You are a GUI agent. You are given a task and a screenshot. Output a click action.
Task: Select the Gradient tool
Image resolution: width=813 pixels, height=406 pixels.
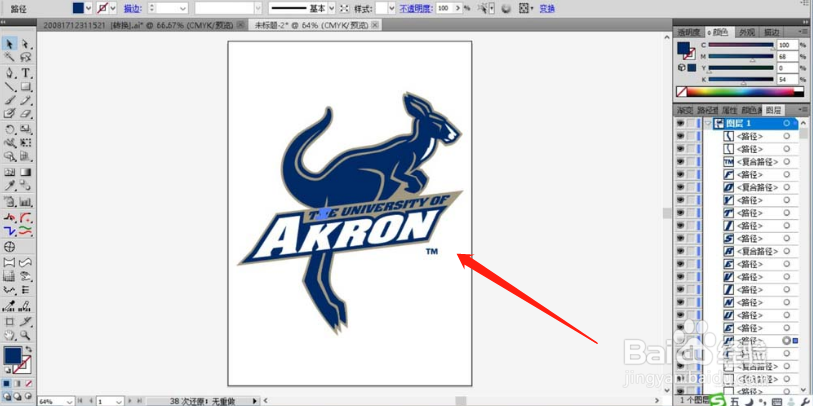tap(25, 172)
